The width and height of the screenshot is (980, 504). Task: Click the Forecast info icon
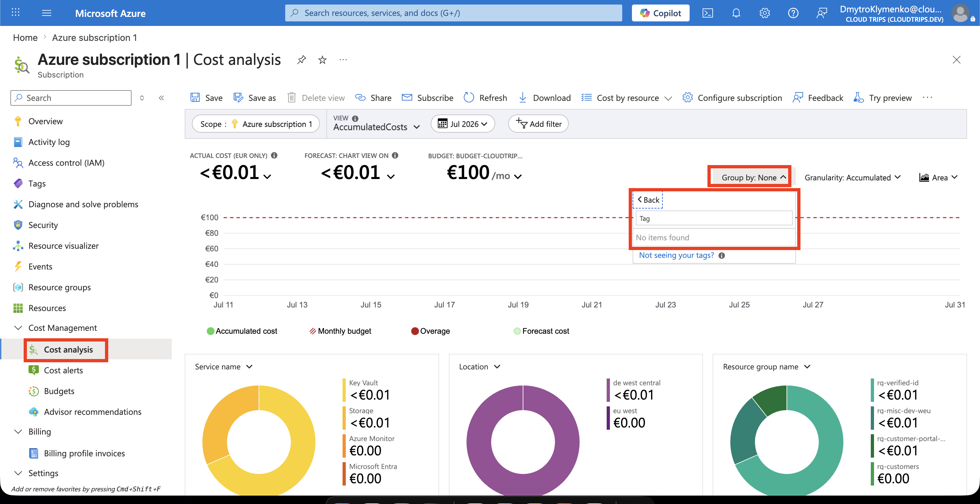395,155
